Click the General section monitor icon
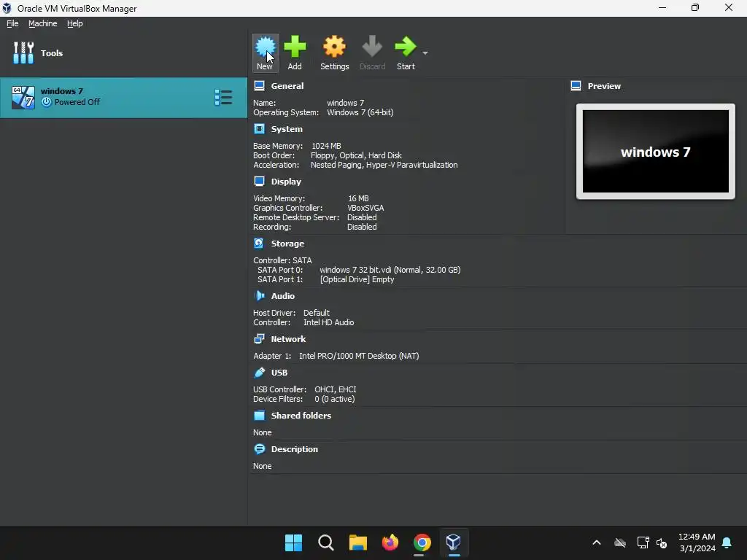747x560 pixels. pos(259,86)
